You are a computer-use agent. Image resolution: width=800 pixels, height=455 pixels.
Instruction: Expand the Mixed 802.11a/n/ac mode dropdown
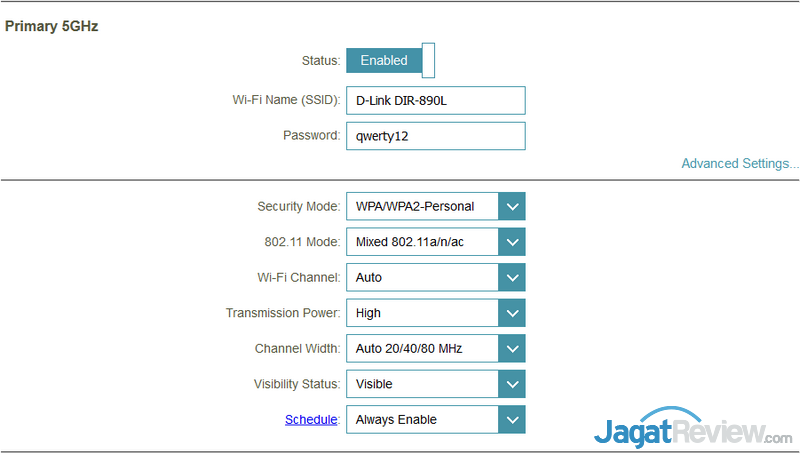(422, 242)
